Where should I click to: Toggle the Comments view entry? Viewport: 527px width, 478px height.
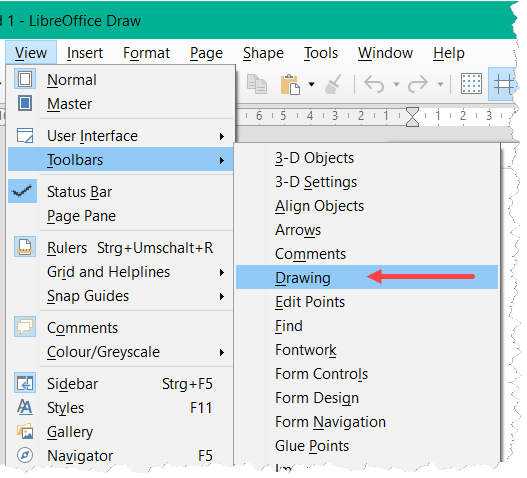[x=120, y=328]
